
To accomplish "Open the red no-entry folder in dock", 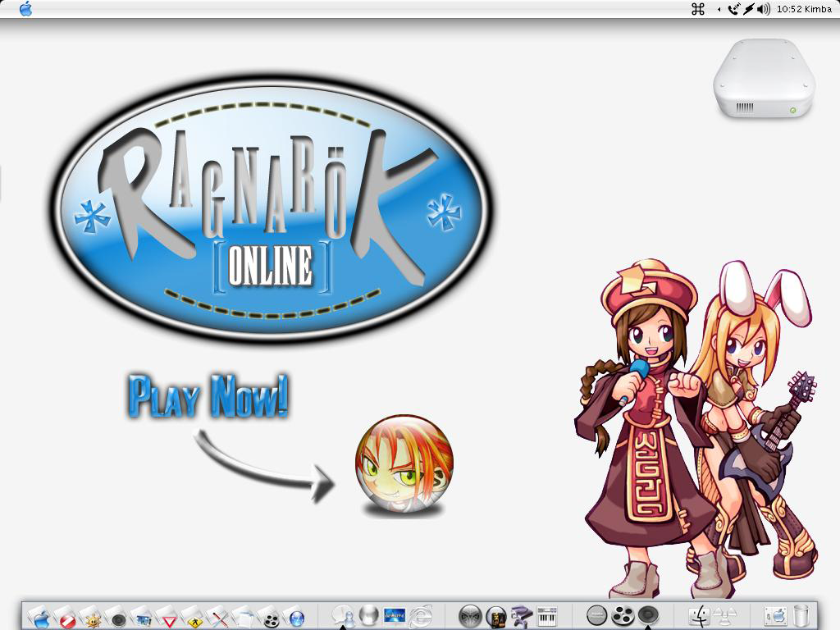I will (66, 618).
